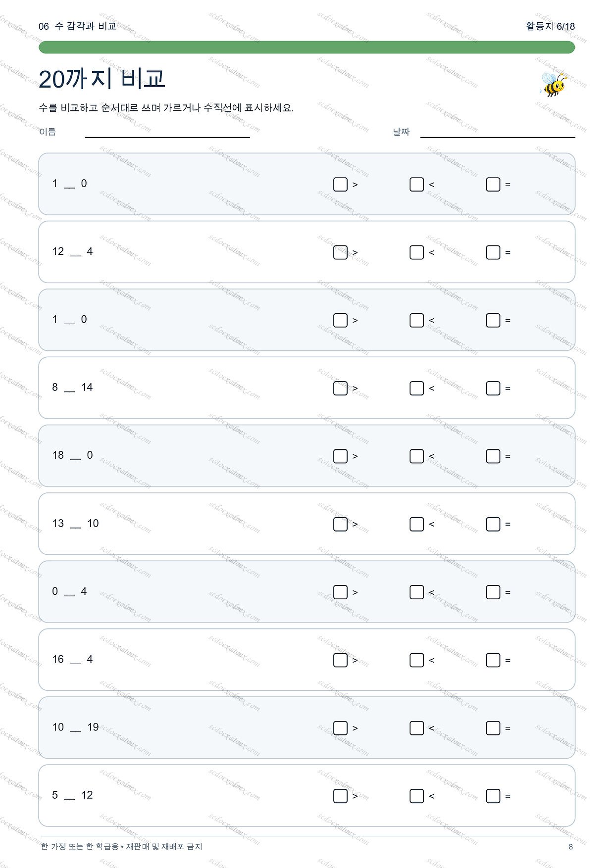This screenshot has height=868, width=614.
Task: Check the greater-than box for 12 __ 4
Action: [x=340, y=252]
